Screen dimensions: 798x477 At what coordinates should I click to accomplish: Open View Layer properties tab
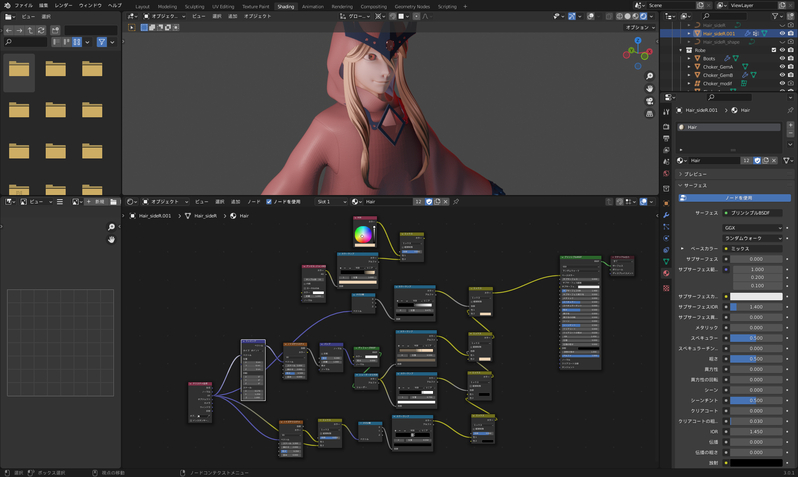(666, 150)
